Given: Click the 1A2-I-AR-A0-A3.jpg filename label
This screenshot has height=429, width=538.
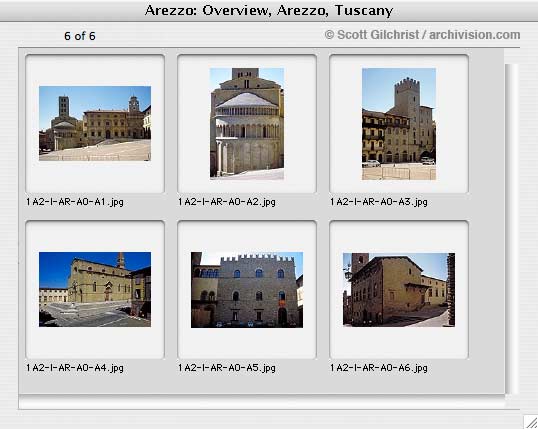Looking at the screenshot, I should click(x=379, y=202).
